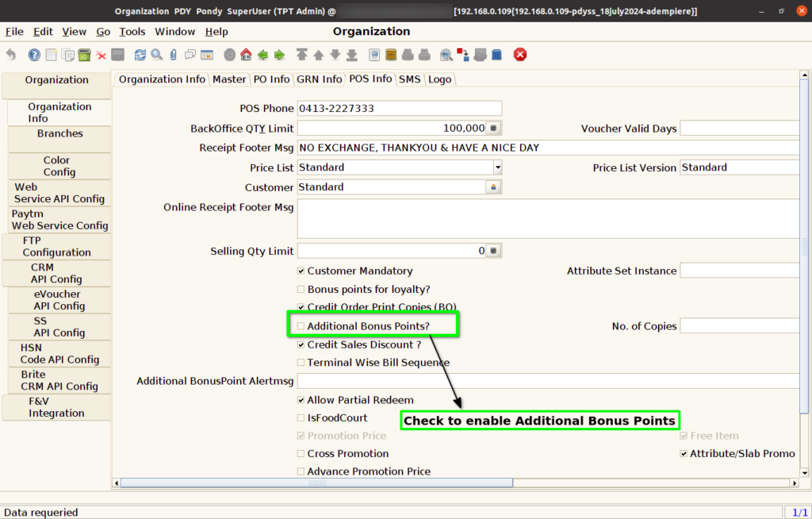Open the Product Info blue icon
812x519 pixels.
(496, 55)
